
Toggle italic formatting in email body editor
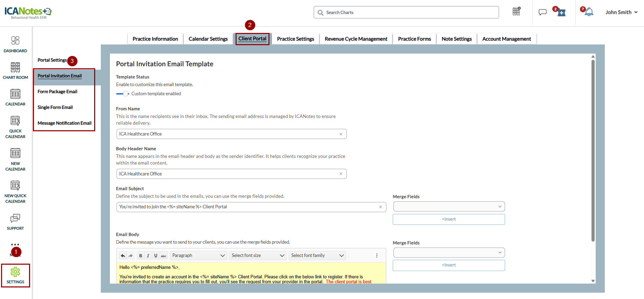click(x=148, y=256)
